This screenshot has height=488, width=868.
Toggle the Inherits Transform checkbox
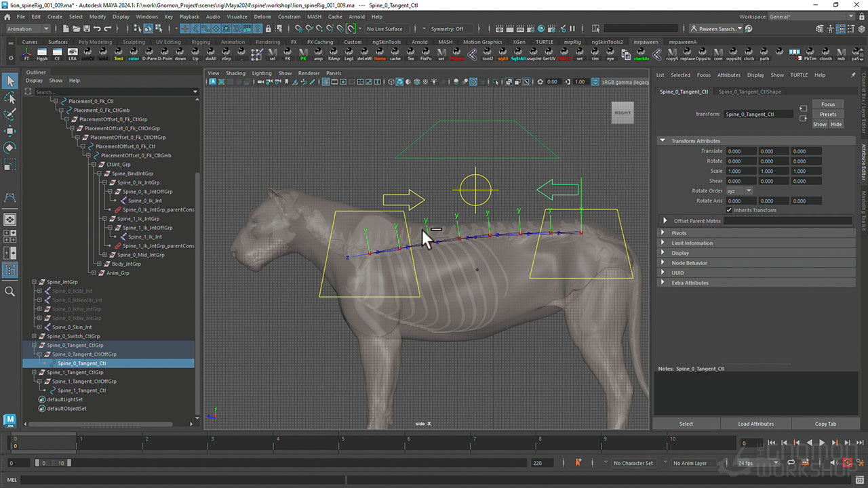729,210
